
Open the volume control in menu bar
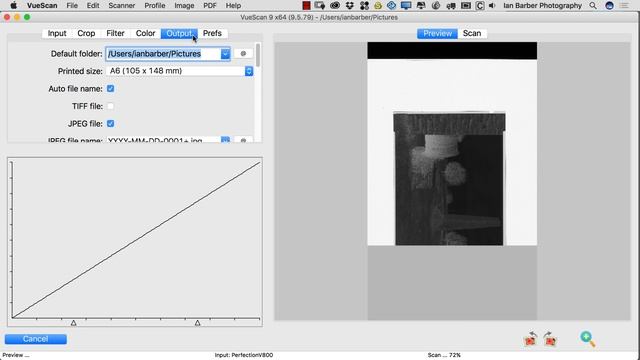point(492,6)
